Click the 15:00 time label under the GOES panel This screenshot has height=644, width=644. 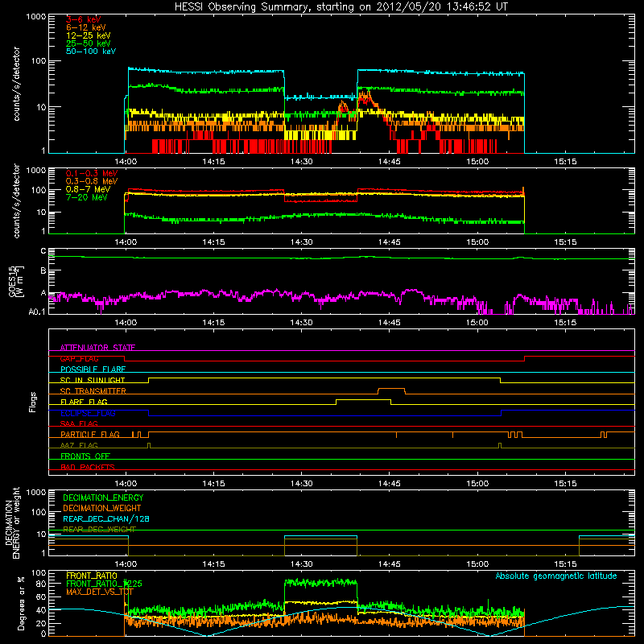[x=477, y=323]
